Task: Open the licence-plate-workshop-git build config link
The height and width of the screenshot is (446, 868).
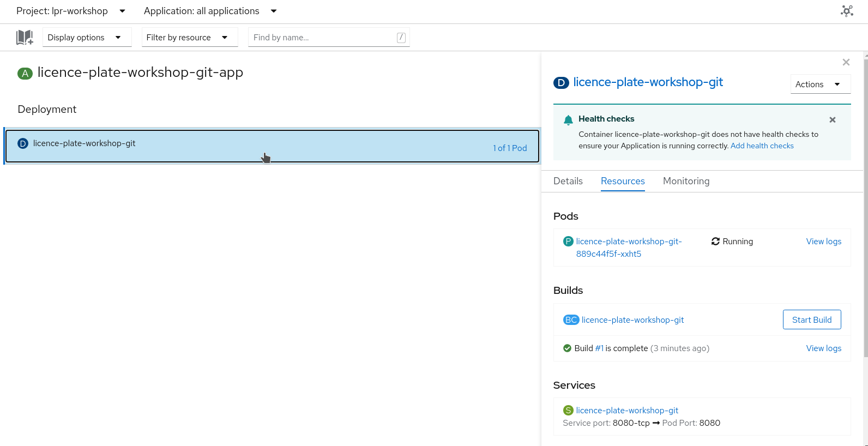Action: click(632, 320)
